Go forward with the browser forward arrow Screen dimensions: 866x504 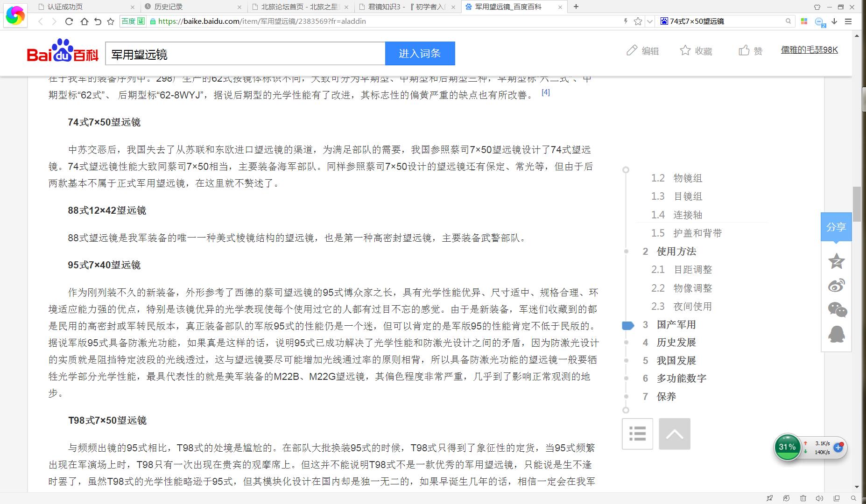(x=54, y=21)
